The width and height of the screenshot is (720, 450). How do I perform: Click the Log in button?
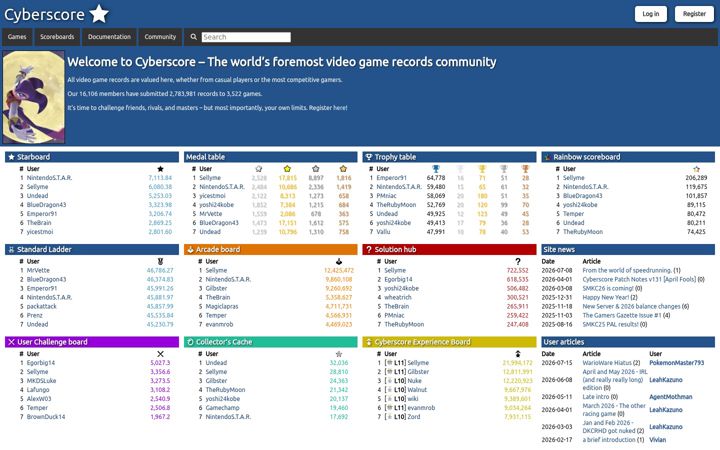(x=651, y=14)
